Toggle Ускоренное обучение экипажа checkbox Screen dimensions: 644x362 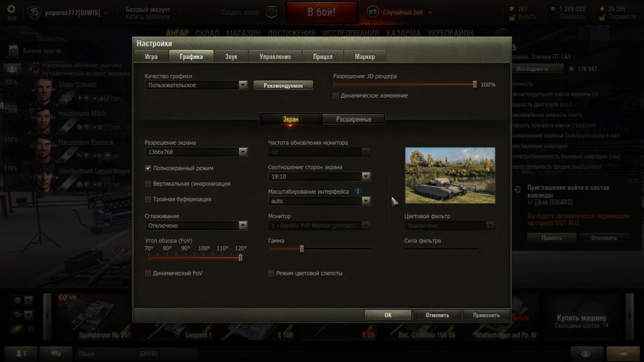36,66
